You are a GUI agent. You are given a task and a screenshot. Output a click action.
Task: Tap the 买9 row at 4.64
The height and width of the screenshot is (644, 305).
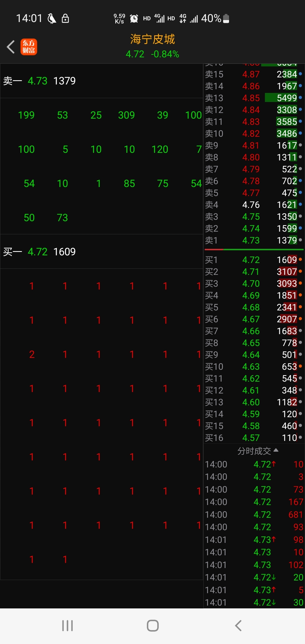point(254,355)
